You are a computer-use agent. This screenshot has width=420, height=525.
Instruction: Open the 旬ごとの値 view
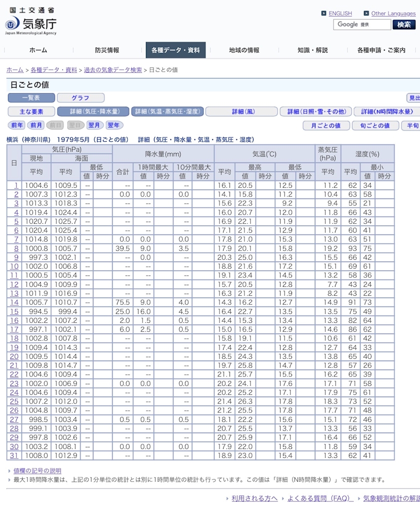pos(374,126)
